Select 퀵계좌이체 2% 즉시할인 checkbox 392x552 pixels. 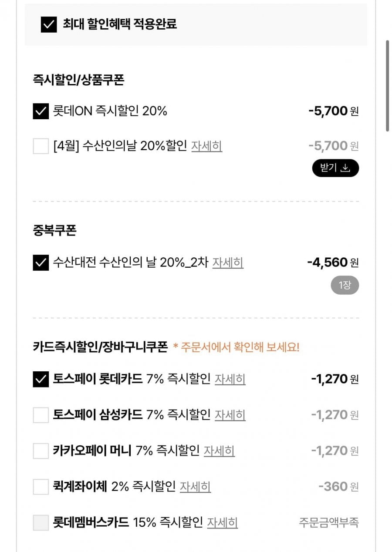pos(41,486)
